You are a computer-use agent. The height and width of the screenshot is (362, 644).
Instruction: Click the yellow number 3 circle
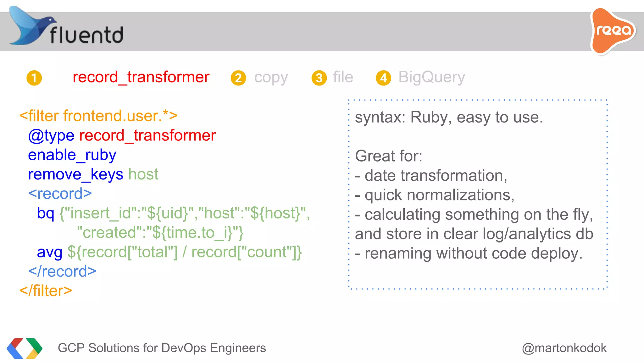pos(319,78)
